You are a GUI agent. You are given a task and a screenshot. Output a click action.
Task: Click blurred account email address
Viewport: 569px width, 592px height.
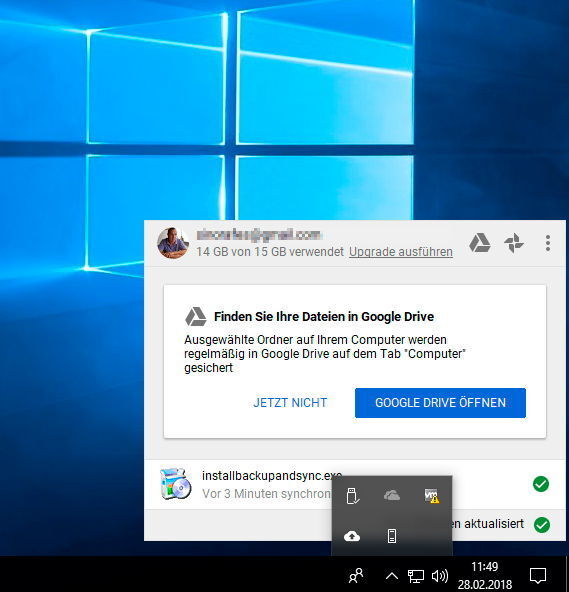click(259, 234)
